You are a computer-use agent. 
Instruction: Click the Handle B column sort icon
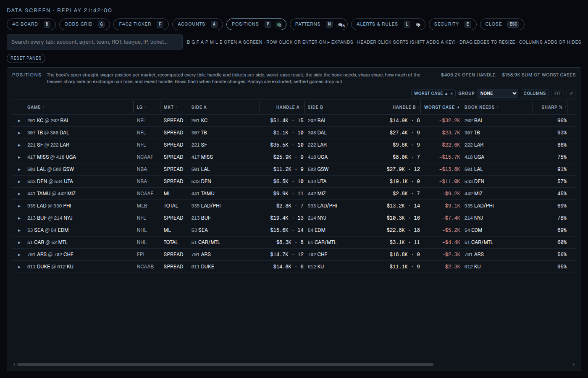click(x=419, y=108)
